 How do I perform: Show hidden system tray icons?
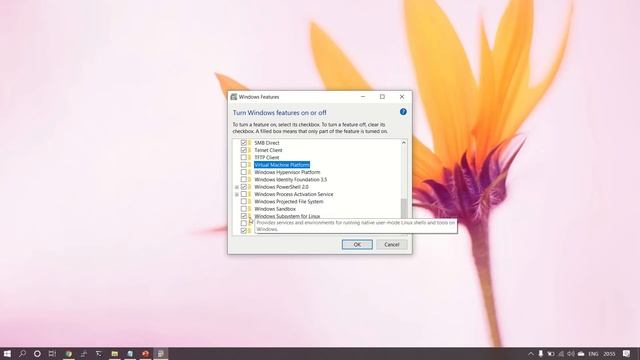531,354
